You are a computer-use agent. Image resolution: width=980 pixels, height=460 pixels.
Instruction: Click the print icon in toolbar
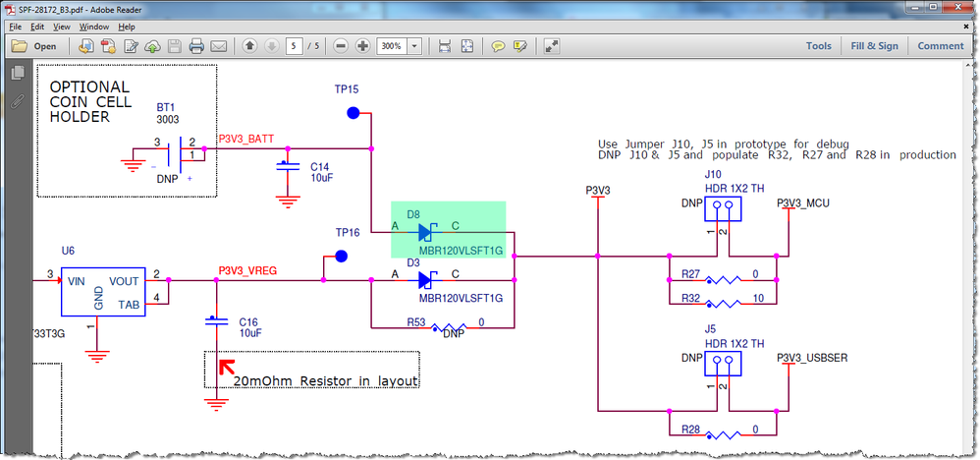tap(196, 45)
